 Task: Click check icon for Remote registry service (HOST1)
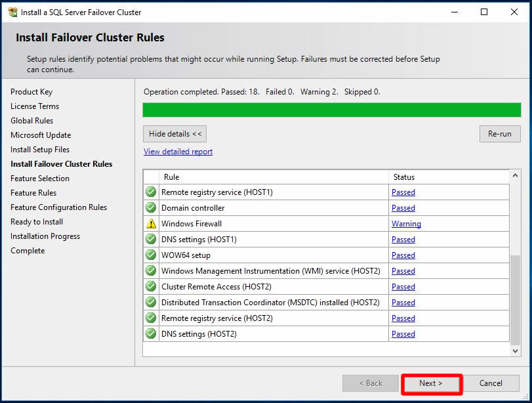click(151, 192)
